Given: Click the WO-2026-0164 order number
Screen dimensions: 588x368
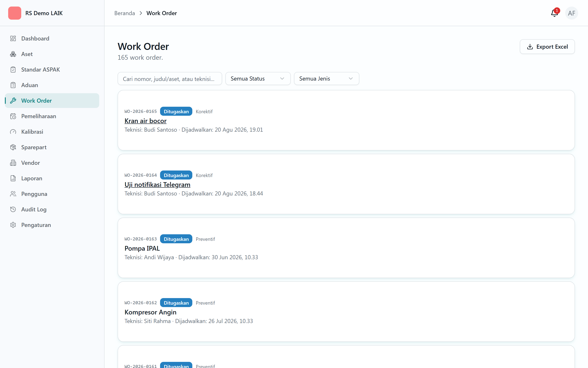Looking at the screenshot, I should pyautogui.click(x=140, y=175).
